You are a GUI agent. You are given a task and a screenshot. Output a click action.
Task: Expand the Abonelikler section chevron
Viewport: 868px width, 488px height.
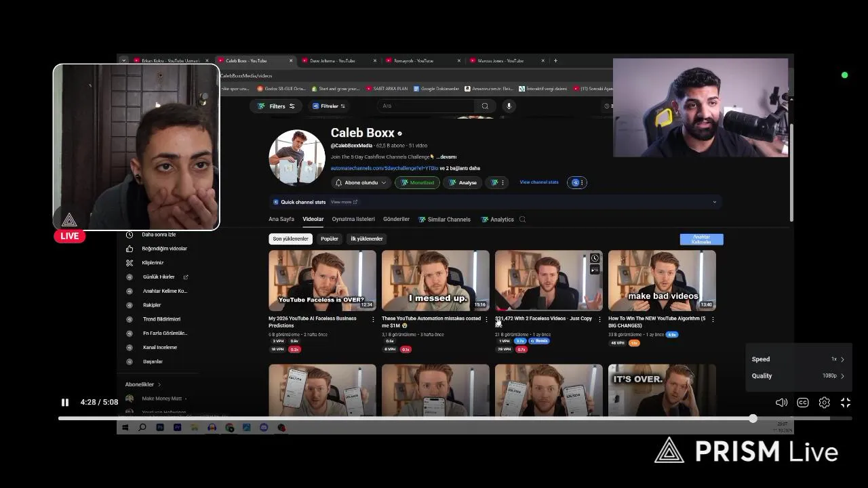159,384
